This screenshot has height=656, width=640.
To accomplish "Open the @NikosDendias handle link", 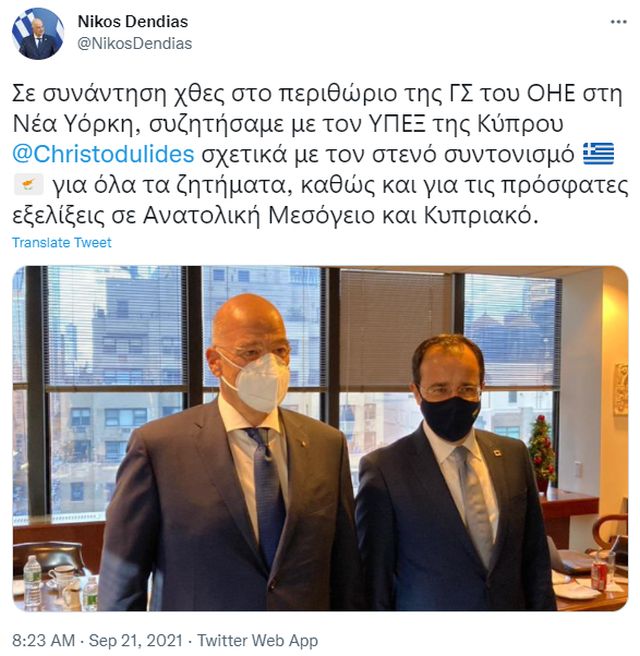I will pos(135,44).
